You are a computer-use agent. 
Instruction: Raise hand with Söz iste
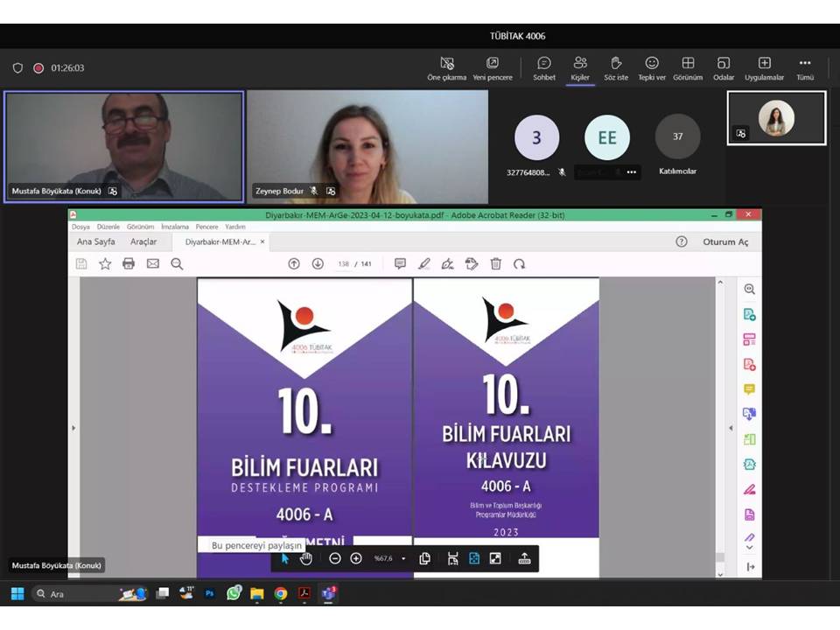616,68
